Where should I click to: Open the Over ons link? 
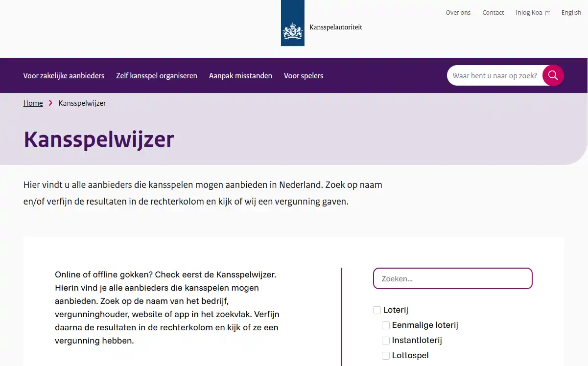pos(458,13)
